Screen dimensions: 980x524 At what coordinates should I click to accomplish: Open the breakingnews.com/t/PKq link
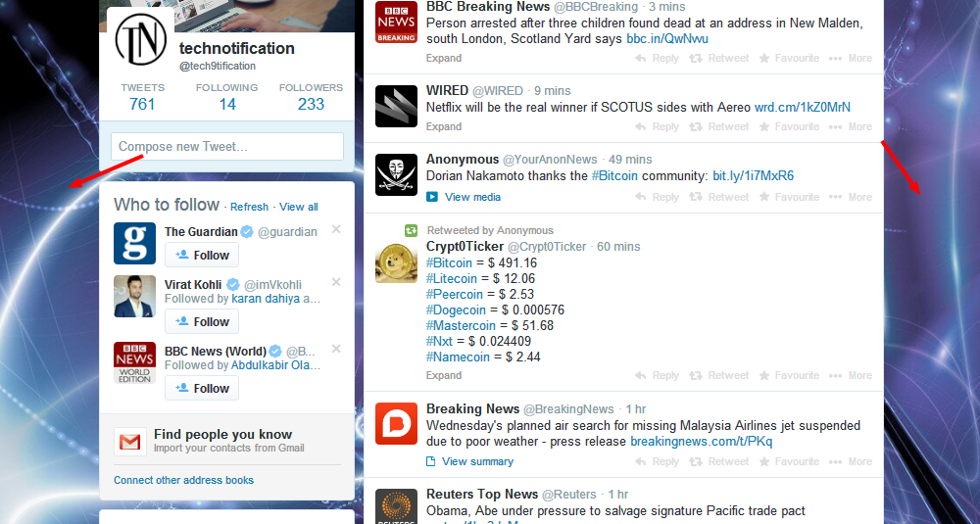tap(702, 442)
